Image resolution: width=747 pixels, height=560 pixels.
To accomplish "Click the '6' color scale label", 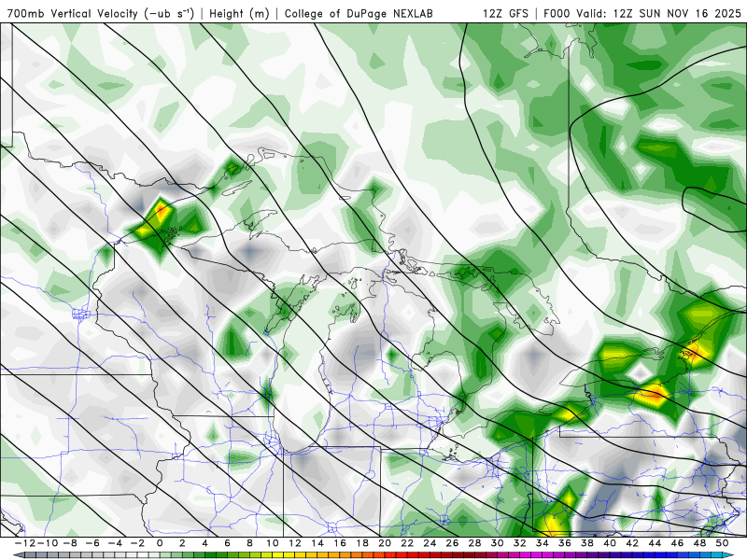I will pos(227,543).
